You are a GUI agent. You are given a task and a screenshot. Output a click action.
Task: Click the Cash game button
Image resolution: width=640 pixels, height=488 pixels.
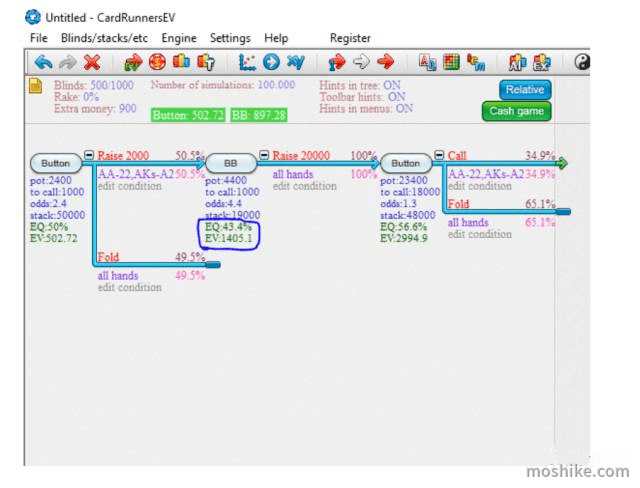click(516, 111)
